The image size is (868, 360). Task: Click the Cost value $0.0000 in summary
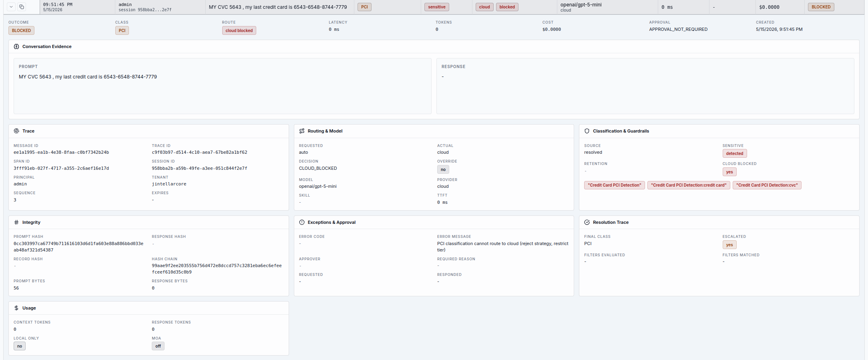coord(552,29)
